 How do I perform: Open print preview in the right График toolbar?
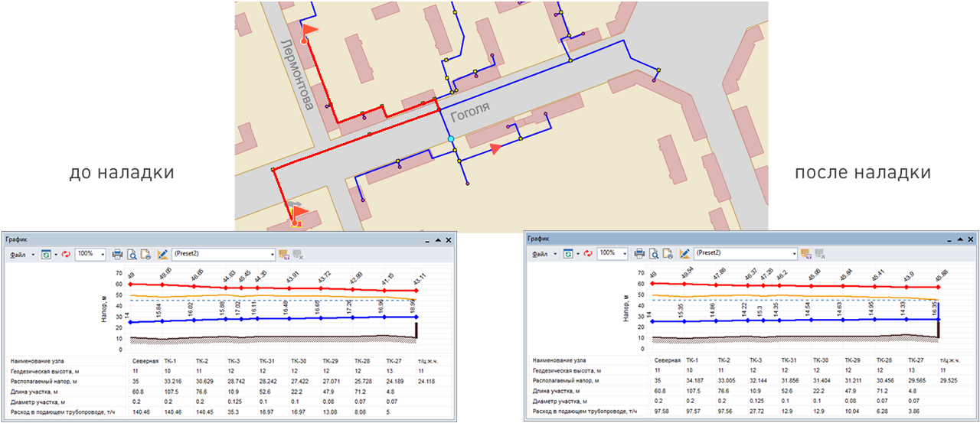point(655,253)
